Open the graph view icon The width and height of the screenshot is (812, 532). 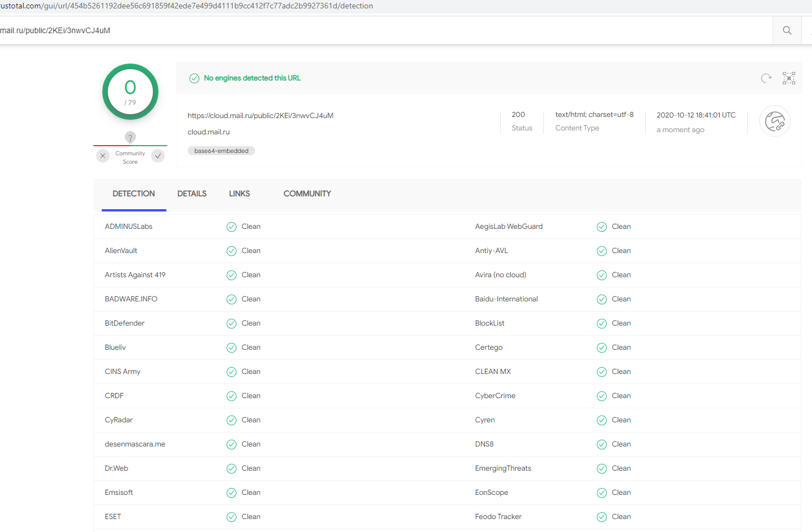tap(789, 78)
